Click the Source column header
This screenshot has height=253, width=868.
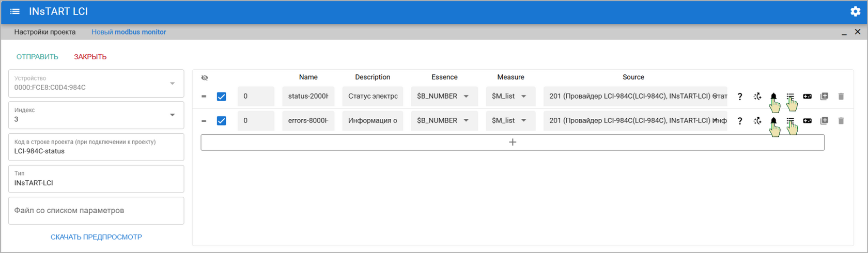[633, 77]
